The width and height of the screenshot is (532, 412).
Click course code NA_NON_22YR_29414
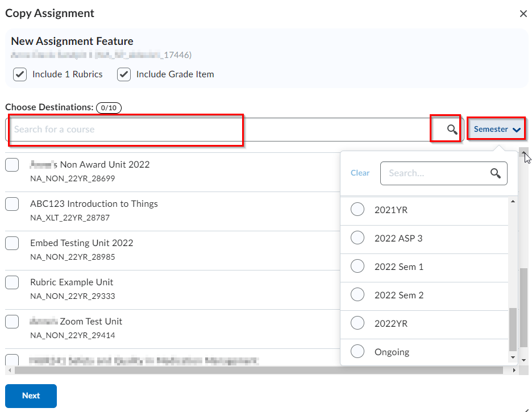click(x=73, y=335)
